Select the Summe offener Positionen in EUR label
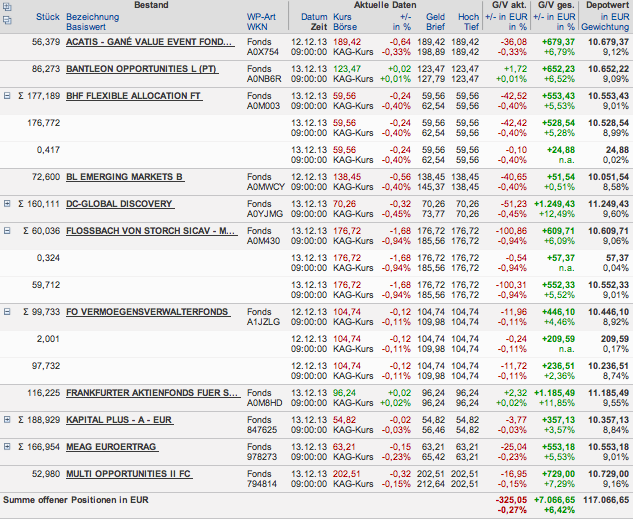Image resolution: width=633 pixels, height=519 pixels. (x=76, y=500)
